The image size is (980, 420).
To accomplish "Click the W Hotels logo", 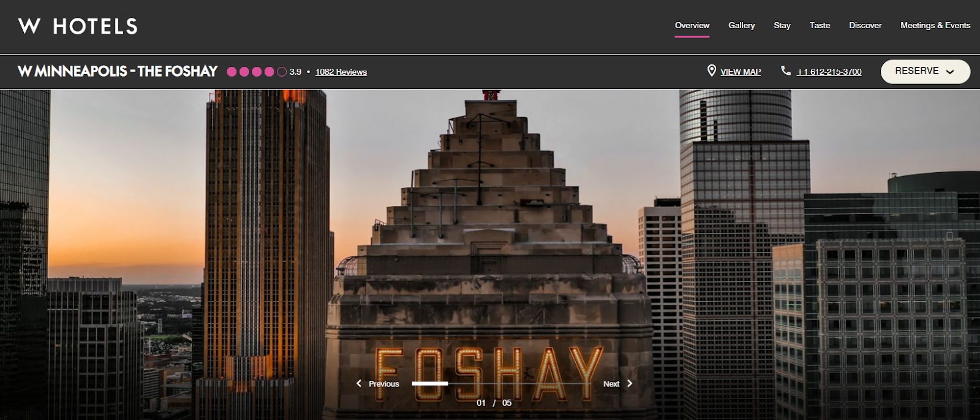I will pyautogui.click(x=78, y=26).
